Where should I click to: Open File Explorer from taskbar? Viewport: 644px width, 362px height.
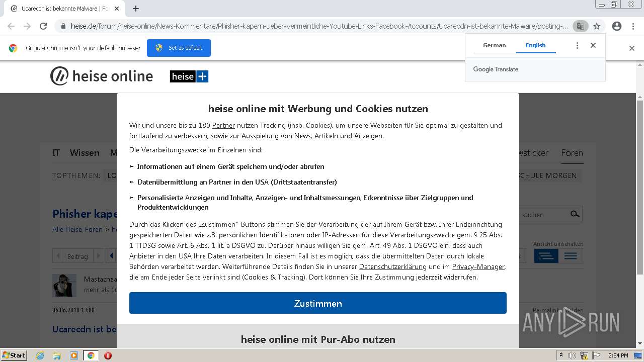tap(57, 355)
